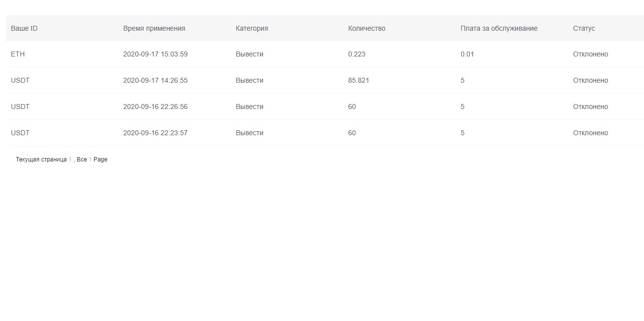The image size is (644, 321).
Task: Click 'Вывести' in the 85.821 row
Action: (249, 80)
